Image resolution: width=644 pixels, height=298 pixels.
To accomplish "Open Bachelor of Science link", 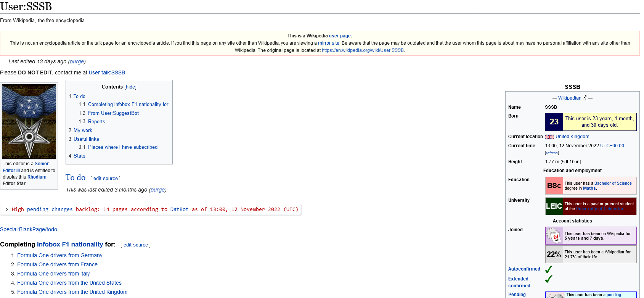I will tap(613, 184).
